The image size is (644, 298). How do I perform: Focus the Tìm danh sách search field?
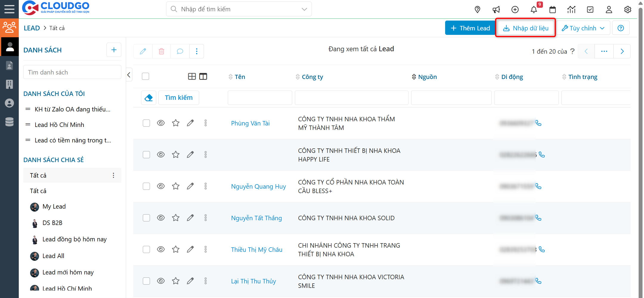click(x=72, y=72)
